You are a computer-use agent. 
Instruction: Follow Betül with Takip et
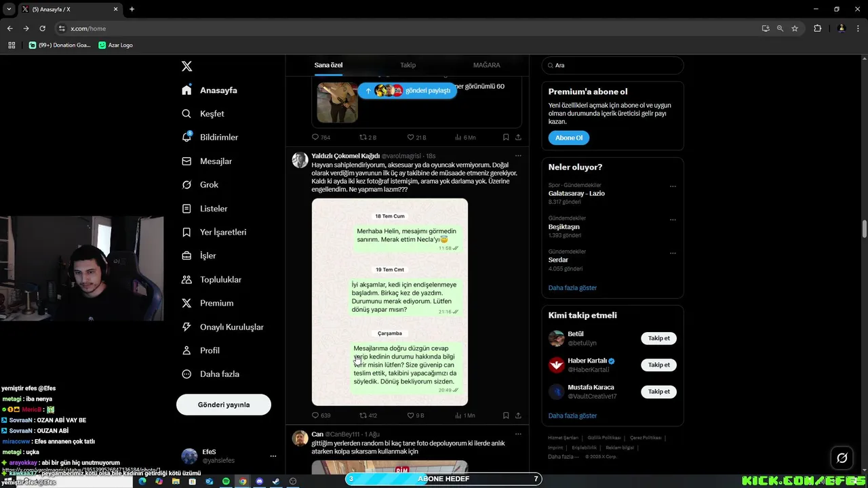point(658,338)
